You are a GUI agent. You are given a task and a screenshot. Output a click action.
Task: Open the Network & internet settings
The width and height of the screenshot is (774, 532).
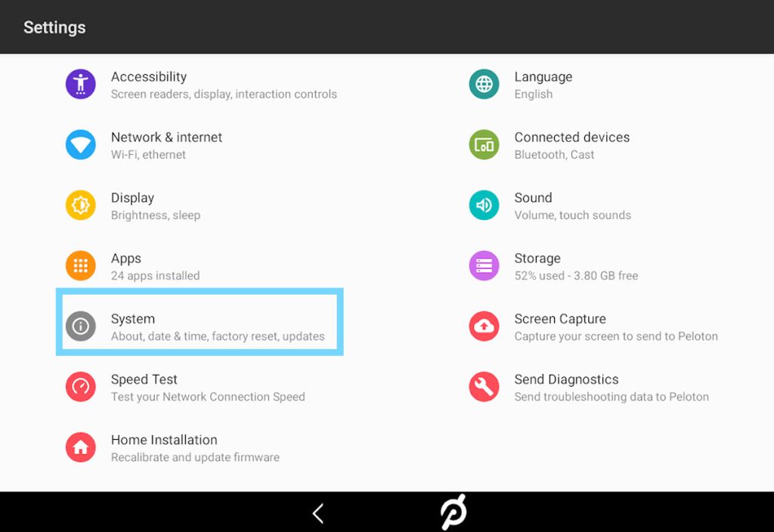pyautogui.click(x=200, y=145)
